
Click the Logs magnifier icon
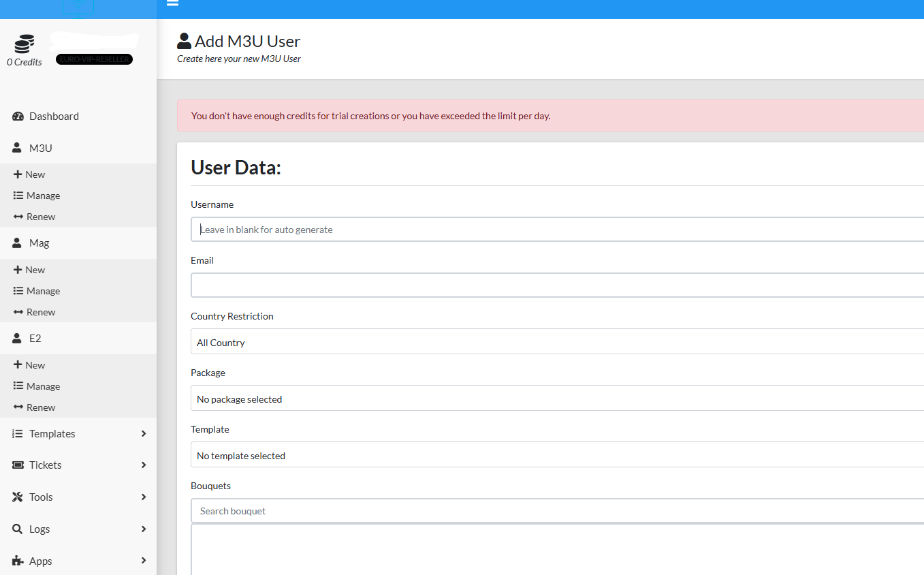tap(18, 529)
